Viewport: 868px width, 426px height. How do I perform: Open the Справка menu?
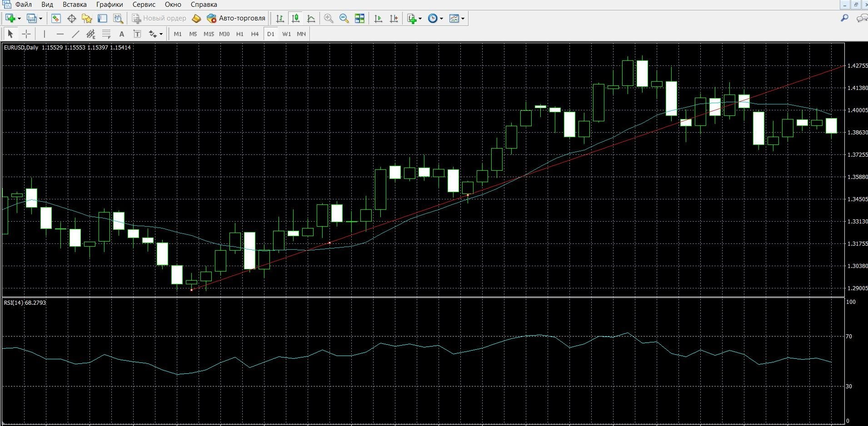click(204, 5)
